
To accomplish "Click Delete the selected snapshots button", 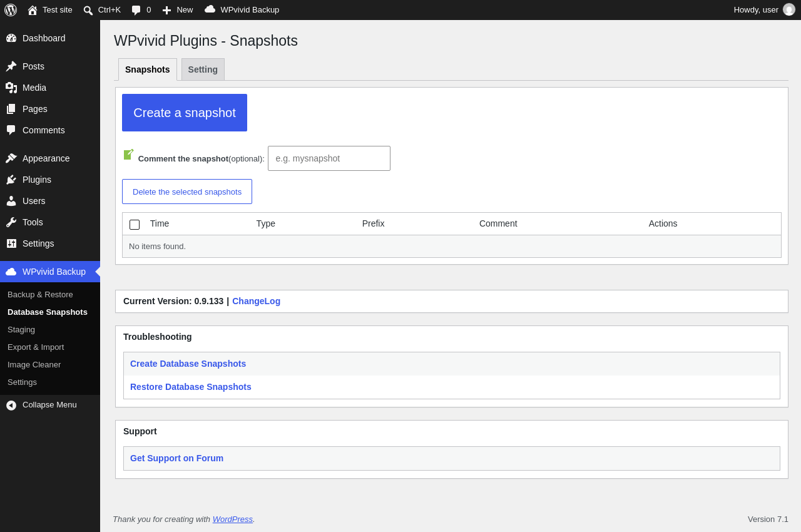I will 187,192.
